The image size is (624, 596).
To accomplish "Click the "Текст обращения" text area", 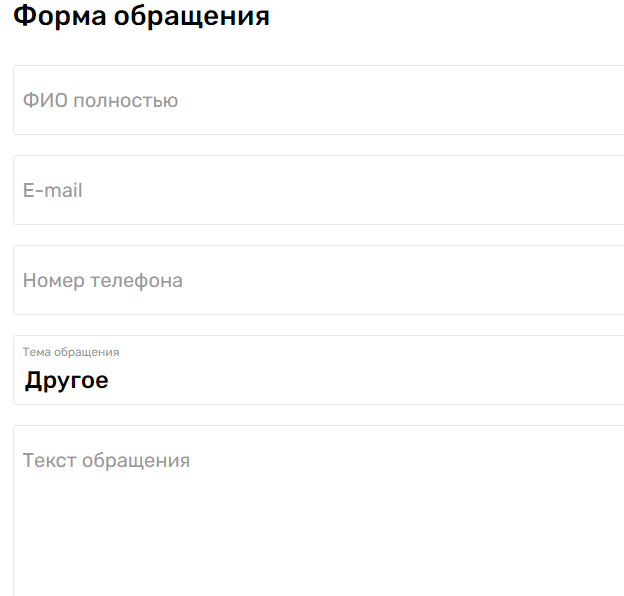I will tap(320, 510).
